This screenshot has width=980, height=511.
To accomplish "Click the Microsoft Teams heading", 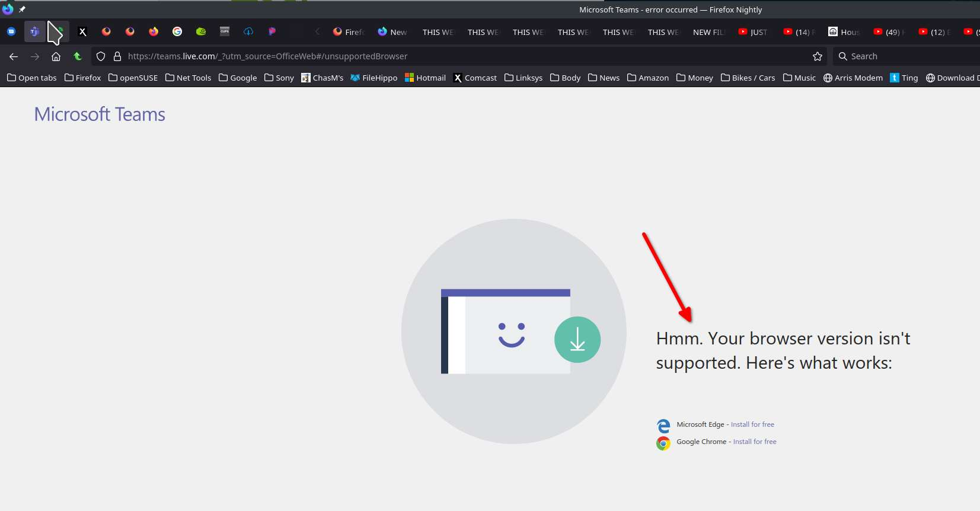I will pos(100,114).
